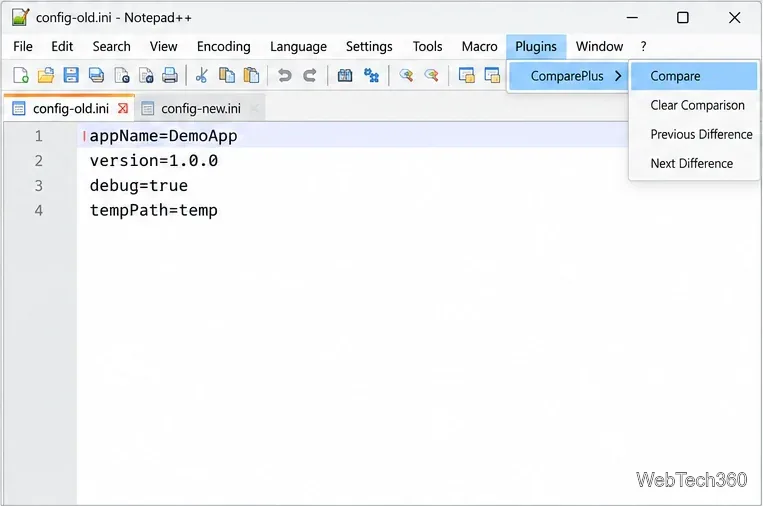Open the Language menu
The image size is (763, 506).
click(x=298, y=46)
